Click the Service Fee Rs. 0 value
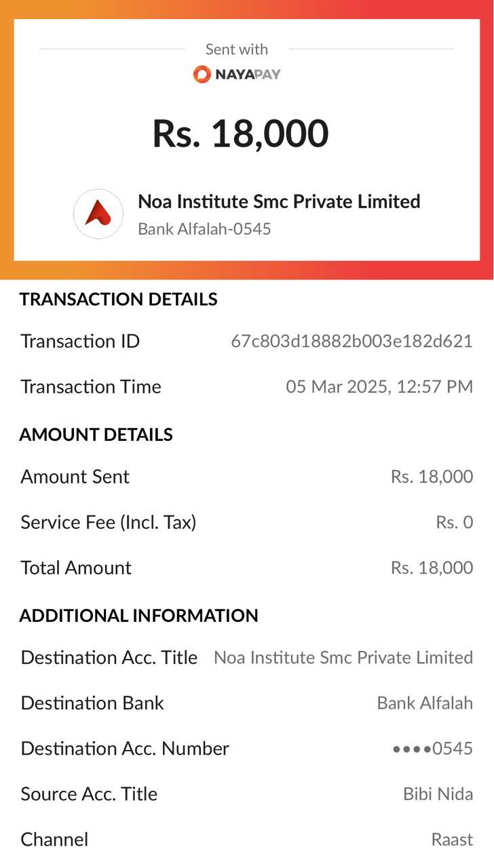This screenshot has height=868, width=494. 454,522
